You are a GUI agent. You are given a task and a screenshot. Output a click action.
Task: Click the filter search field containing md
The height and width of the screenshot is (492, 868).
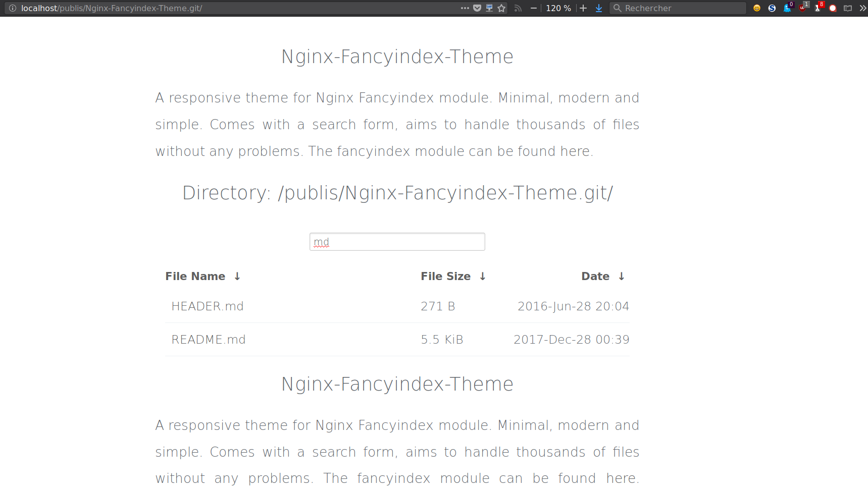pyautogui.click(x=397, y=242)
